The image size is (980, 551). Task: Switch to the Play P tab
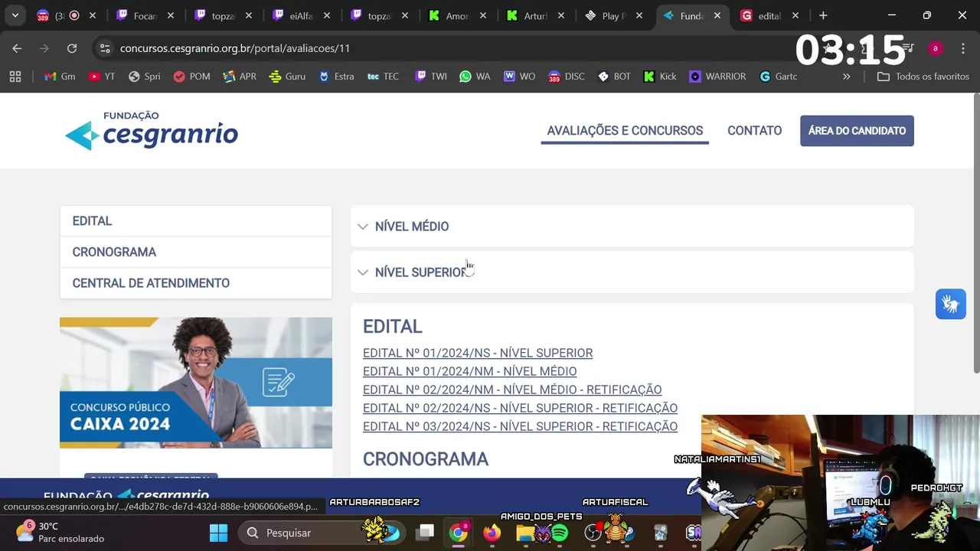tap(614, 15)
